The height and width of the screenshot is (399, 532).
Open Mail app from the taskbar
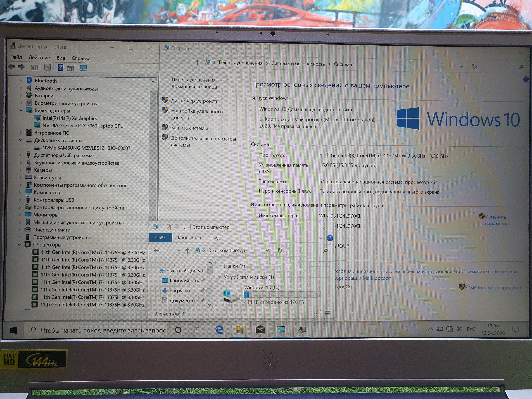(x=260, y=329)
